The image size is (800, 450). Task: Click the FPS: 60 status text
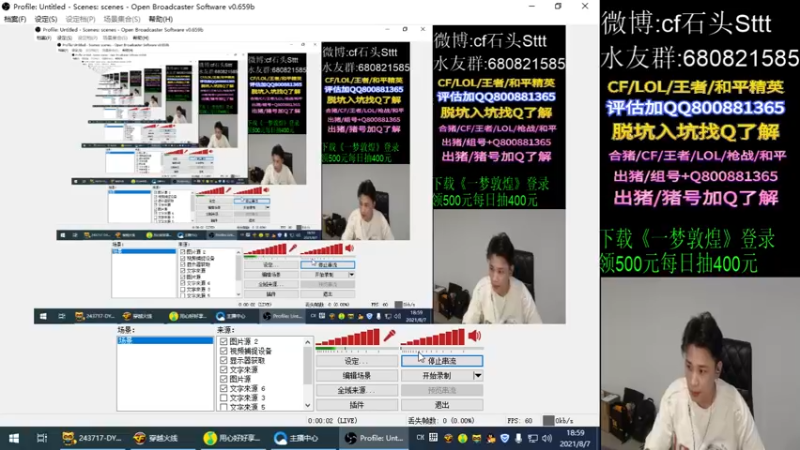[519, 421]
